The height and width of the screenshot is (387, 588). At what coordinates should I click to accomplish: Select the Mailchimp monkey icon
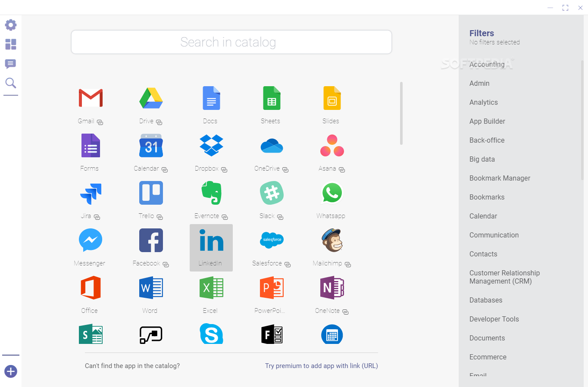(332, 240)
